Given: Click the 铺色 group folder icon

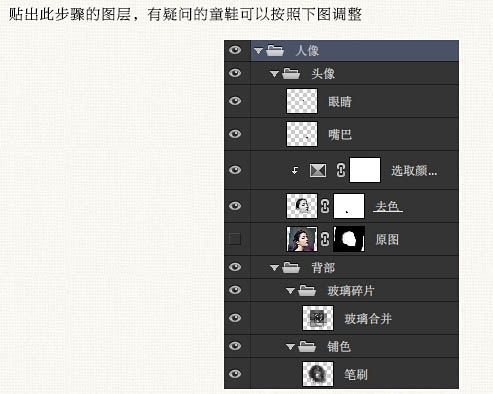Looking at the screenshot, I should 307,346.
